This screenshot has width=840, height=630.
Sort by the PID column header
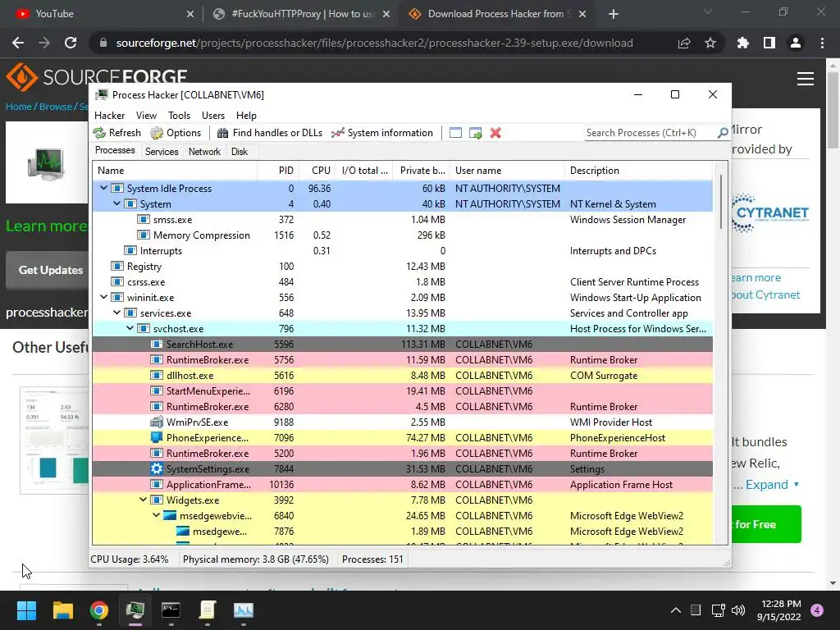click(278, 171)
